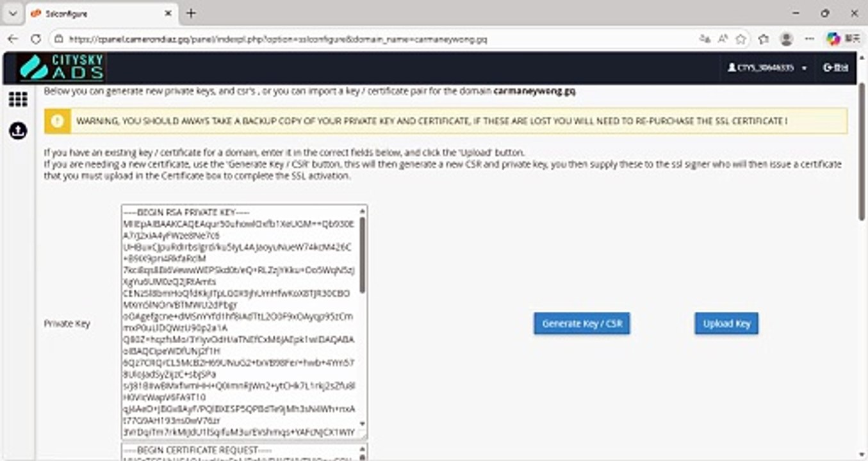Open the apps grid icon in sidebar
Viewport: 868px width, 461px height.
tap(18, 99)
